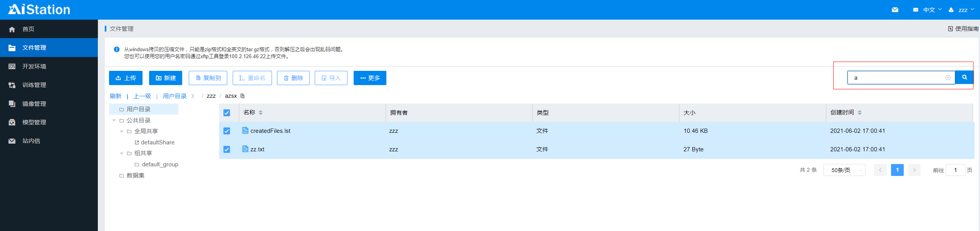Select the default_group folder in tree
Screen dimensions: 980x231
tap(159, 164)
